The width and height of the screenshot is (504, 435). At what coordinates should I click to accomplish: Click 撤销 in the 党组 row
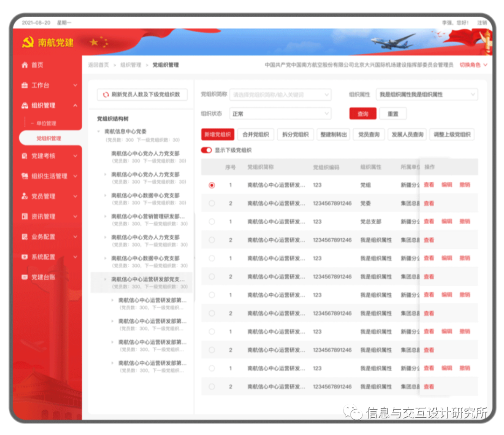(465, 185)
